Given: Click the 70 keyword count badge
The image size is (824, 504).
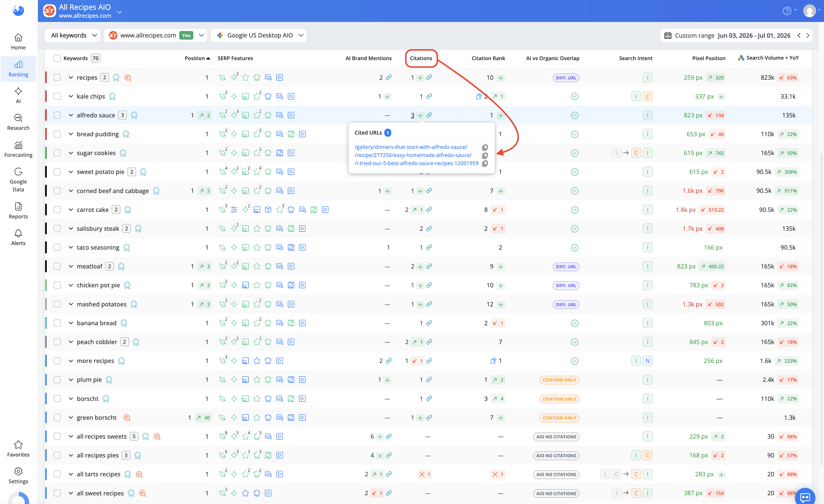Looking at the screenshot, I should click(x=95, y=58).
